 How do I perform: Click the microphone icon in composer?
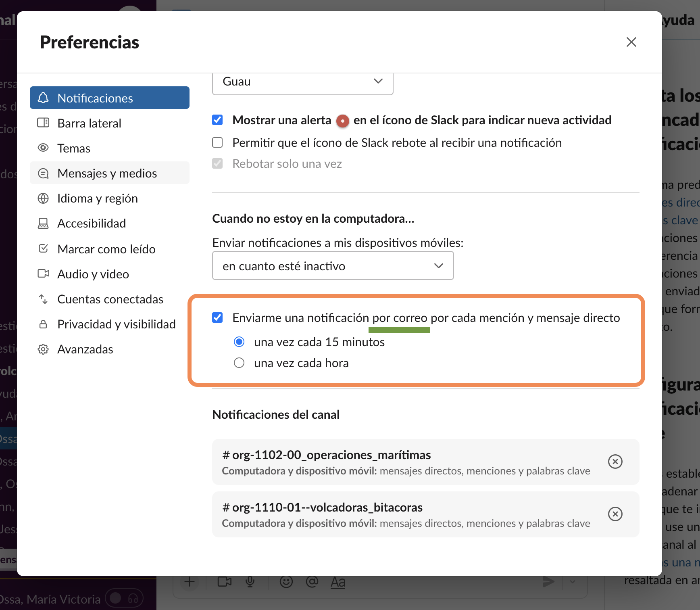250,582
